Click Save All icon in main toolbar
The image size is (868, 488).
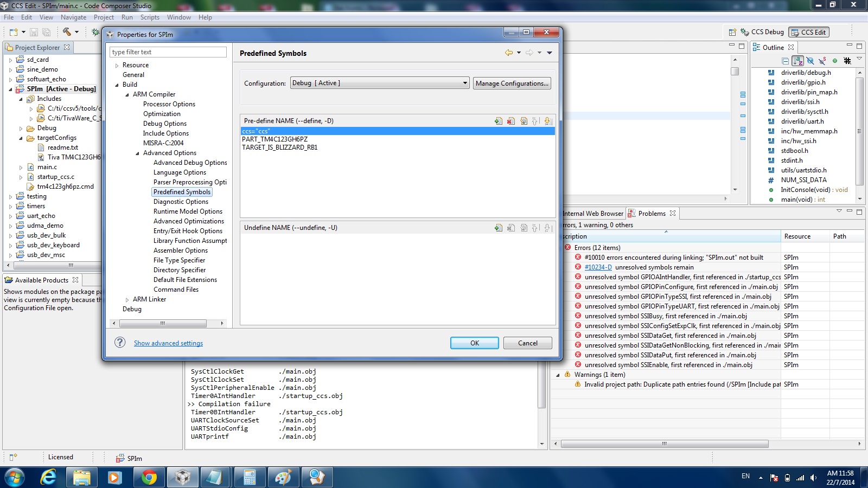tap(46, 32)
